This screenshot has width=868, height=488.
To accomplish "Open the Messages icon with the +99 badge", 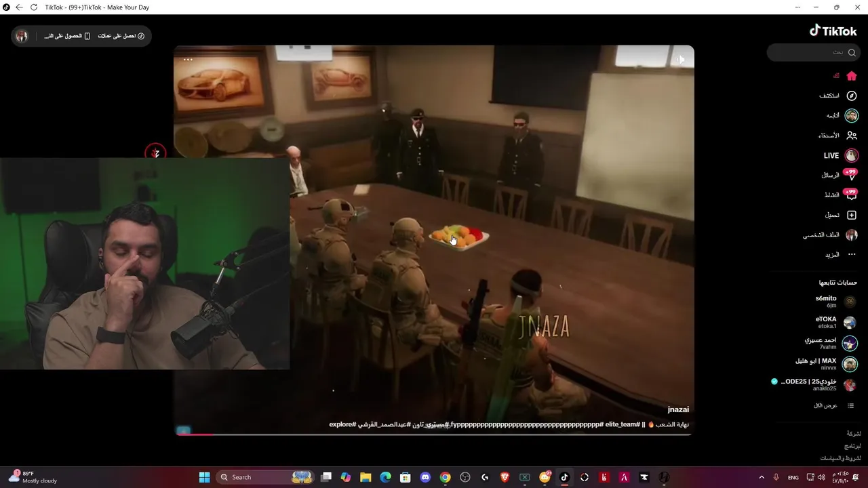I will click(851, 175).
